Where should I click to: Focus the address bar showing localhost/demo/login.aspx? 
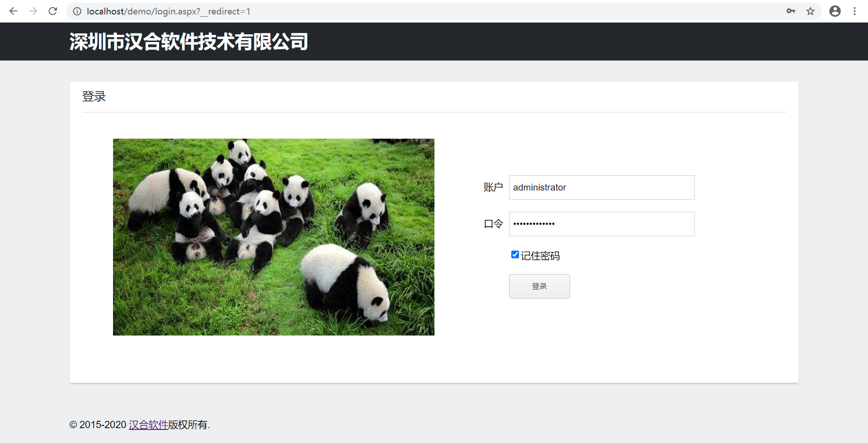pos(407,11)
